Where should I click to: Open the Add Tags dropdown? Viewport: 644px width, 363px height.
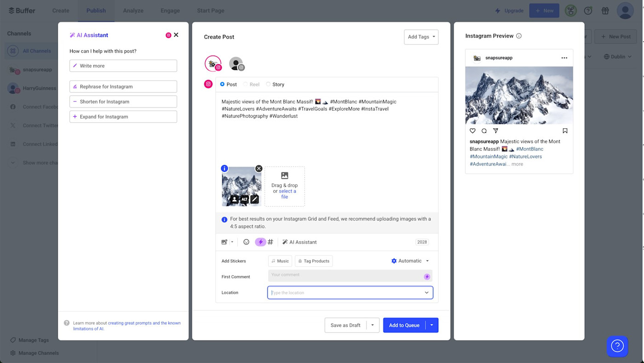[x=421, y=37]
